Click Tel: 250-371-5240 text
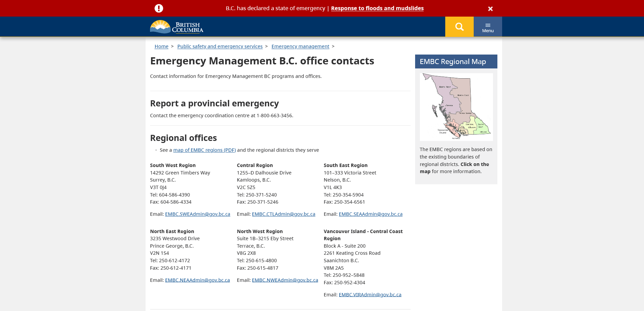Screen dimensions: 644x311 tap(257, 195)
